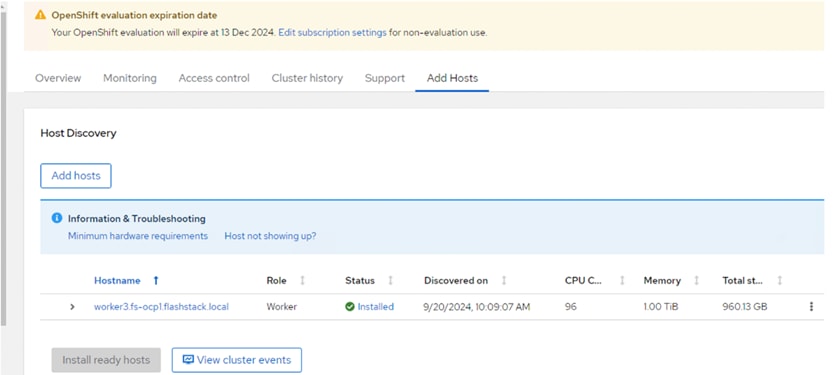Click View cluster events button
The width and height of the screenshot is (834, 375).
click(x=237, y=360)
